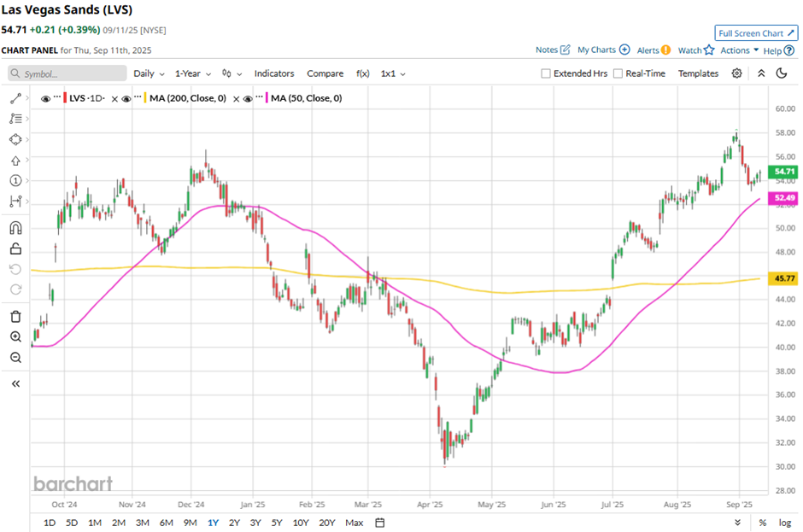Image resolution: width=803 pixels, height=532 pixels.
Task: Open the date range calendar picker
Action: click(x=380, y=523)
